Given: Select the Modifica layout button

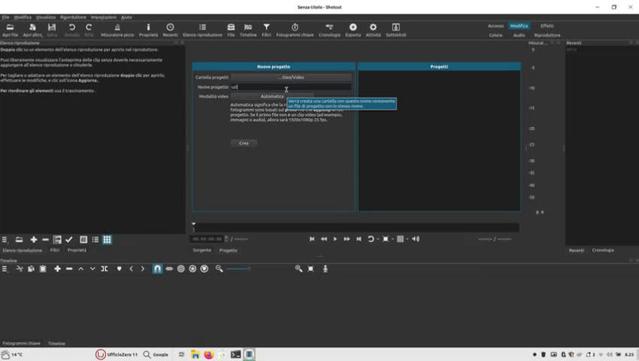Looking at the screenshot, I should 519,26.
